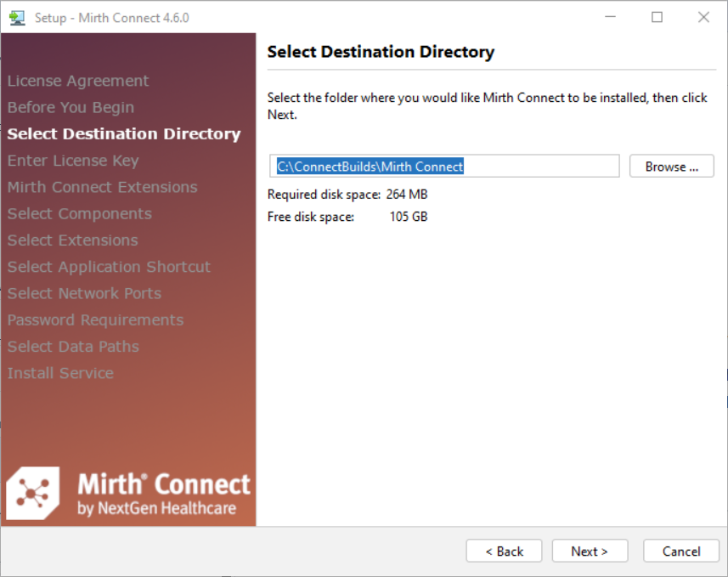Click the Mirth Connect installer title bar icon
This screenshot has height=577, width=728.
tap(17, 17)
